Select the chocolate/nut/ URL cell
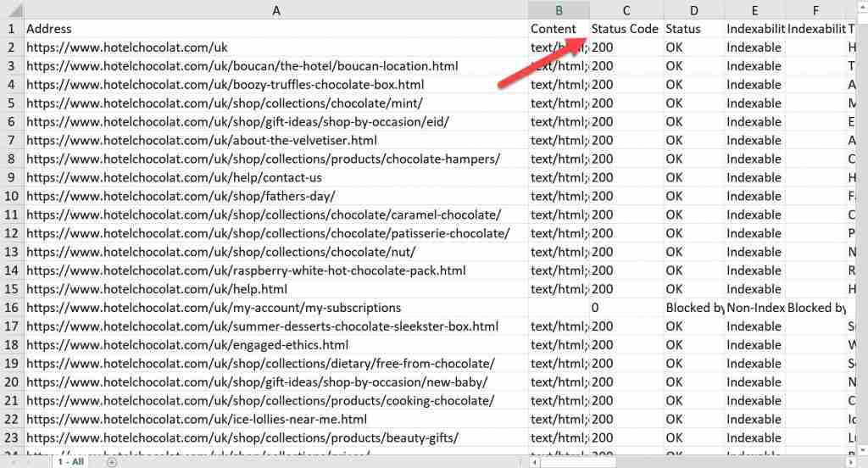 (x=275, y=252)
